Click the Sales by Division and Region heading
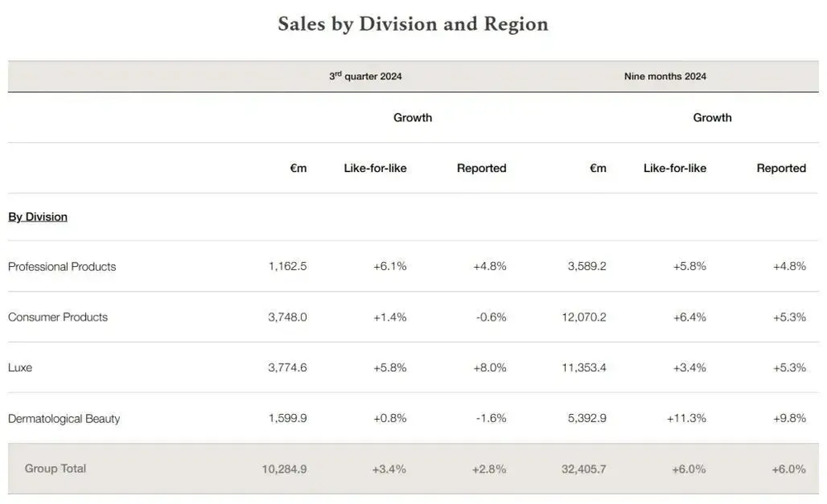This screenshot has width=827, height=504. (x=413, y=24)
